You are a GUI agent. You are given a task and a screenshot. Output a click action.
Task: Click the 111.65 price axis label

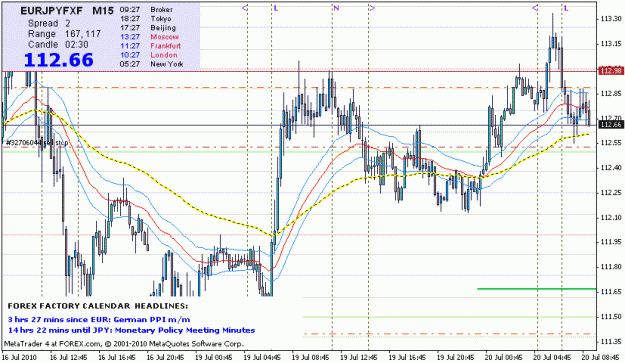pyautogui.click(x=611, y=292)
